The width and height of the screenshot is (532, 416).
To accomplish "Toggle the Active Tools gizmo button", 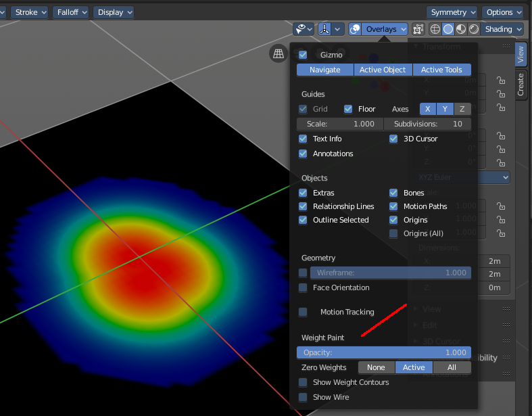I will [441, 70].
